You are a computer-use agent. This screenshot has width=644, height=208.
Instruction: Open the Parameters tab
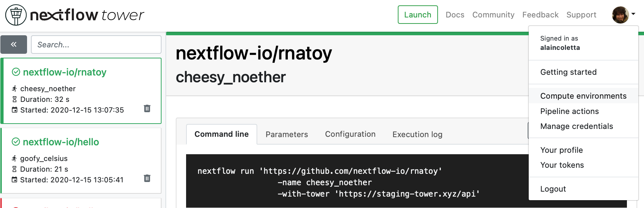tap(287, 134)
